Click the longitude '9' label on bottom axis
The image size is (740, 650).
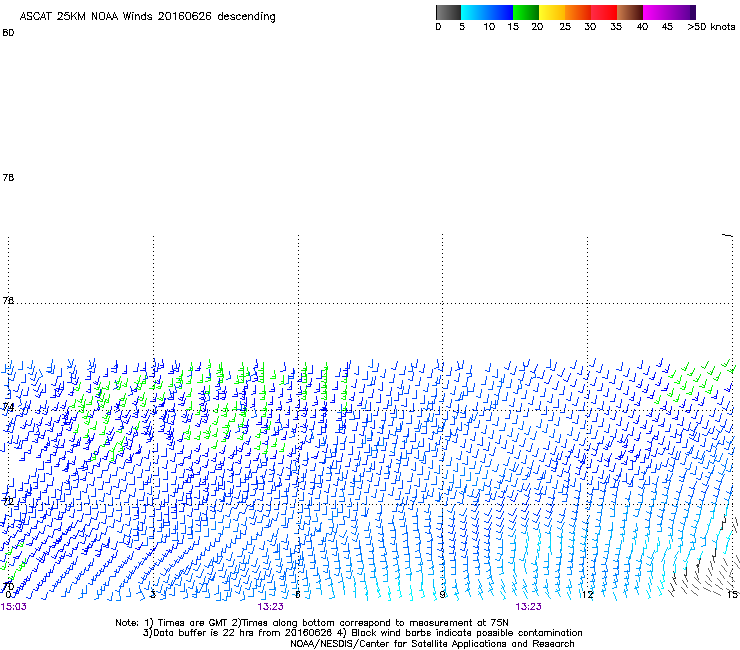point(442,594)
